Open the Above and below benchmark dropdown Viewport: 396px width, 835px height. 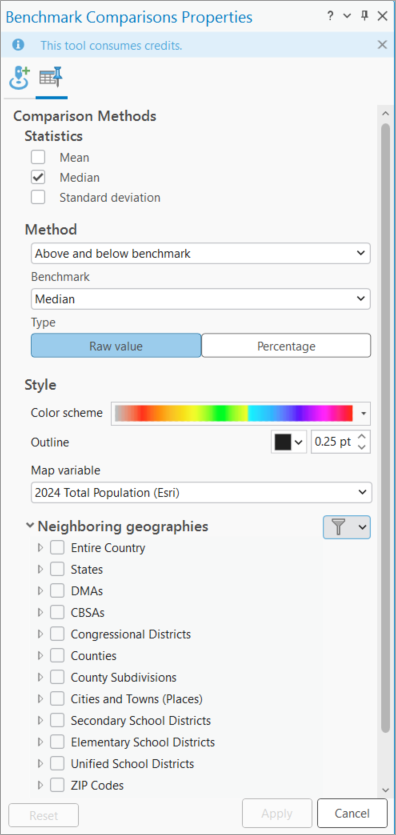[201, 253]
